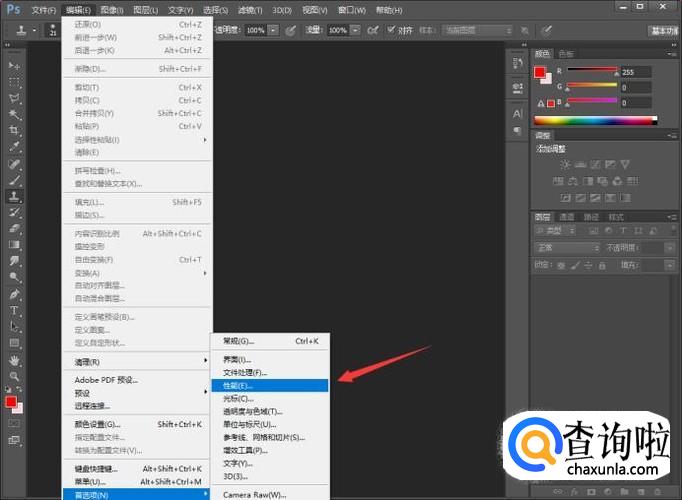Screen dimensions: 682x500
Task: Open the opacity percentage dropdown arrow
Action: pos(274,31)
